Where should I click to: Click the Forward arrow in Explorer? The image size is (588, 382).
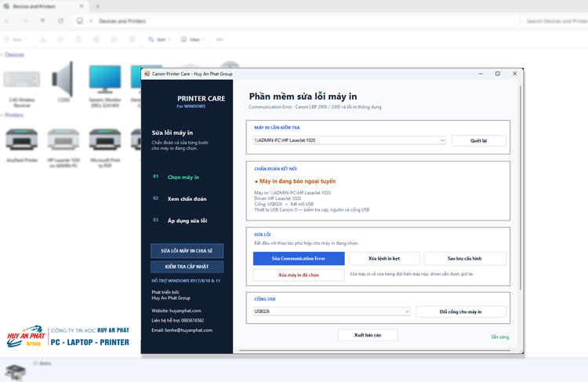tap(25, 21)
